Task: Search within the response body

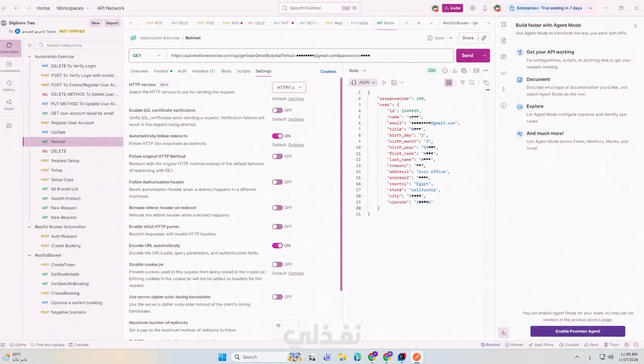Action: 472,83
